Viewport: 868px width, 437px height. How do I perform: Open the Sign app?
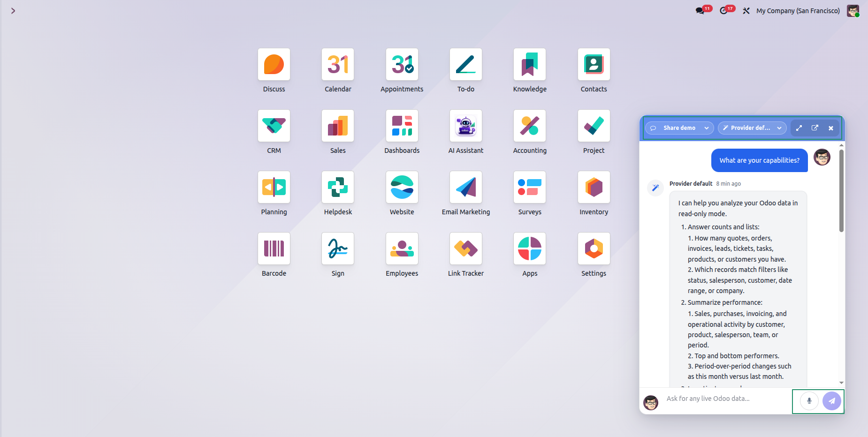coord(338,249)
